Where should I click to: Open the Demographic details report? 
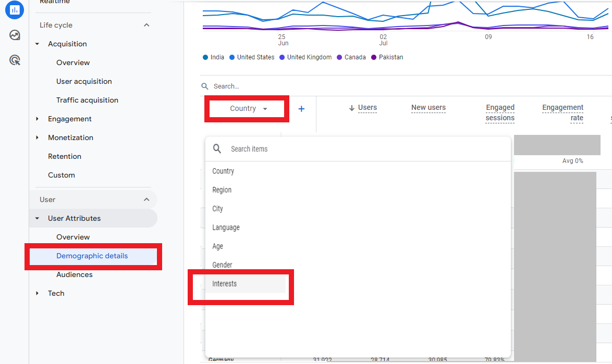pyautogui.click(x=93, y=256)
